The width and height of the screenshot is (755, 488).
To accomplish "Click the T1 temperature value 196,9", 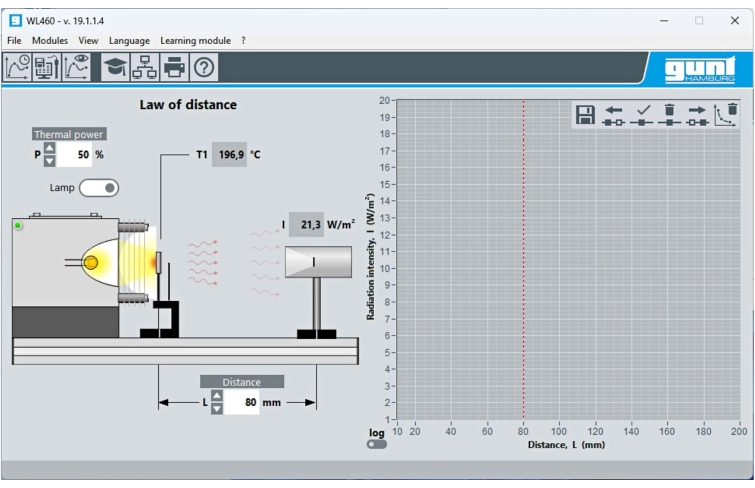I will click(x=230, y=155).
